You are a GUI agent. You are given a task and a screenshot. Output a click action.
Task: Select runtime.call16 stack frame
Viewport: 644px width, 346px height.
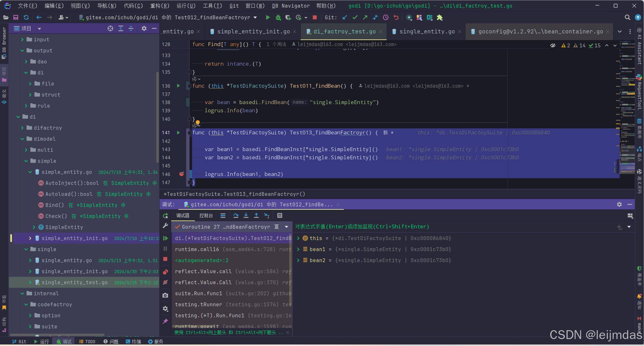pyautogui.click(x=232, y=249)
